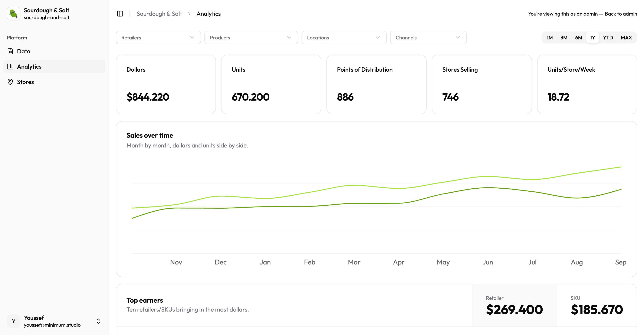Navigate to Sourdough & Salt breadcrumb
644x335 pixels.
coord(159,13)
